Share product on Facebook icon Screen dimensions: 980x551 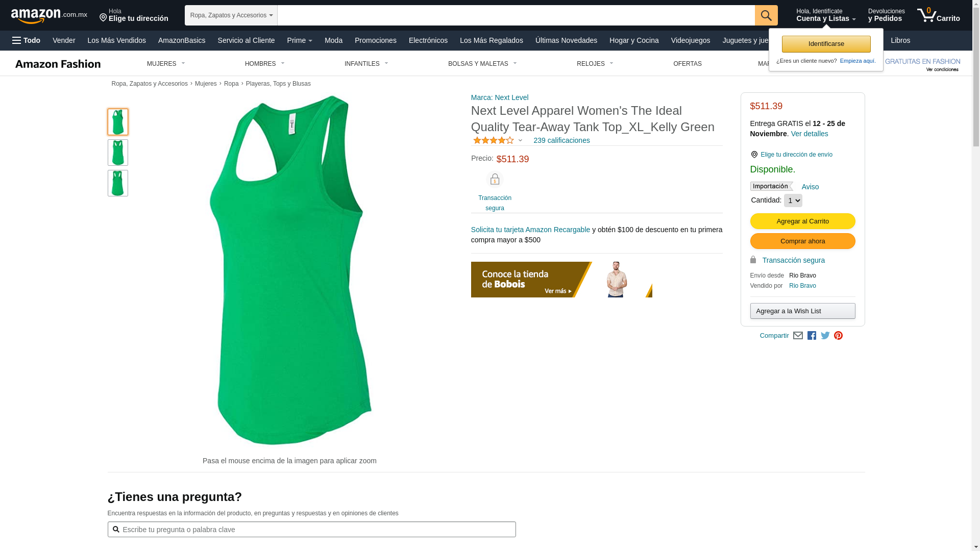point(812,336)
